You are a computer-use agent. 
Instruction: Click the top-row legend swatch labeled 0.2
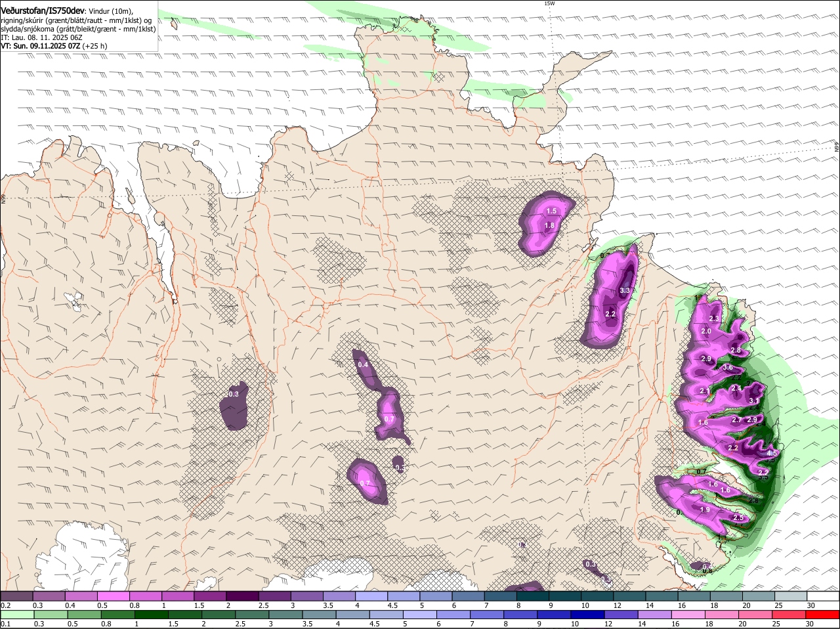pyautogui.click(x=16, y=596)
